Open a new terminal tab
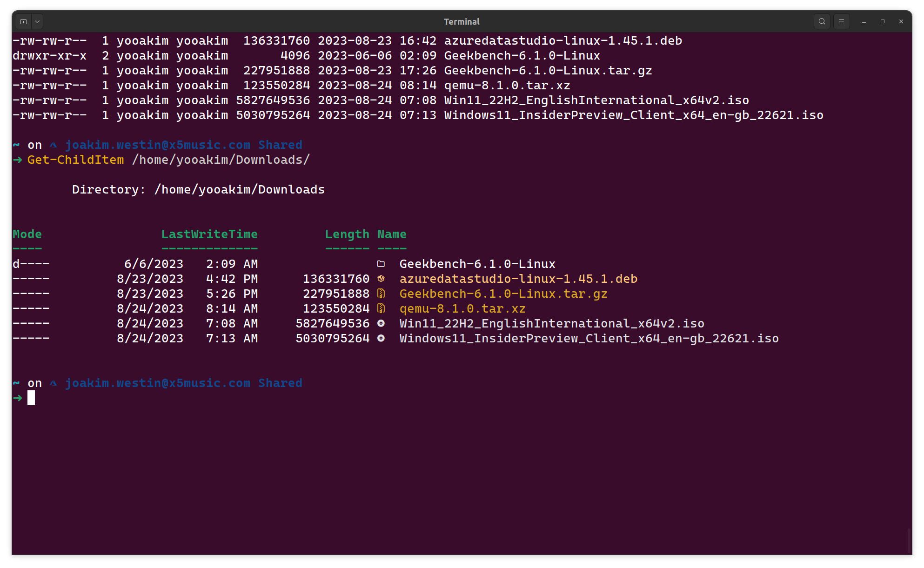The width and height of the screenshot is (924, 568). [23, 21]
